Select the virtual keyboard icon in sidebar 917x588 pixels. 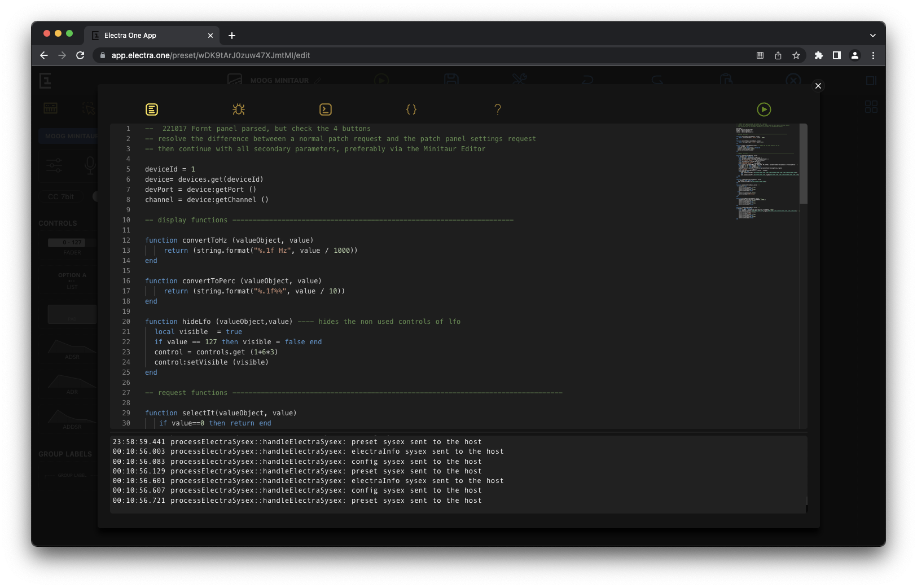[x=50, y=108]
